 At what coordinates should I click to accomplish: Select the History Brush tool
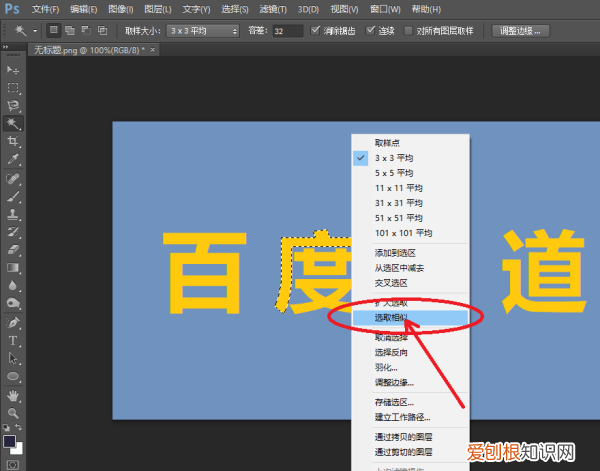click(x=13, y=232)
